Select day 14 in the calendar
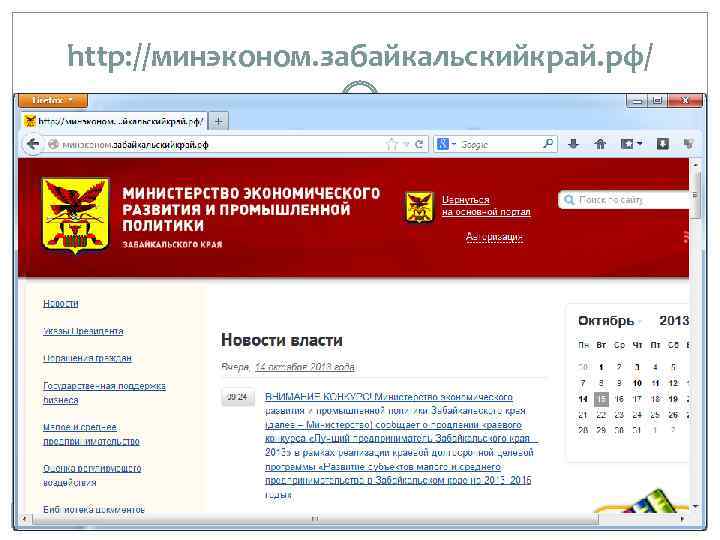This screenshot has height=540, width=720. point(583,399)
